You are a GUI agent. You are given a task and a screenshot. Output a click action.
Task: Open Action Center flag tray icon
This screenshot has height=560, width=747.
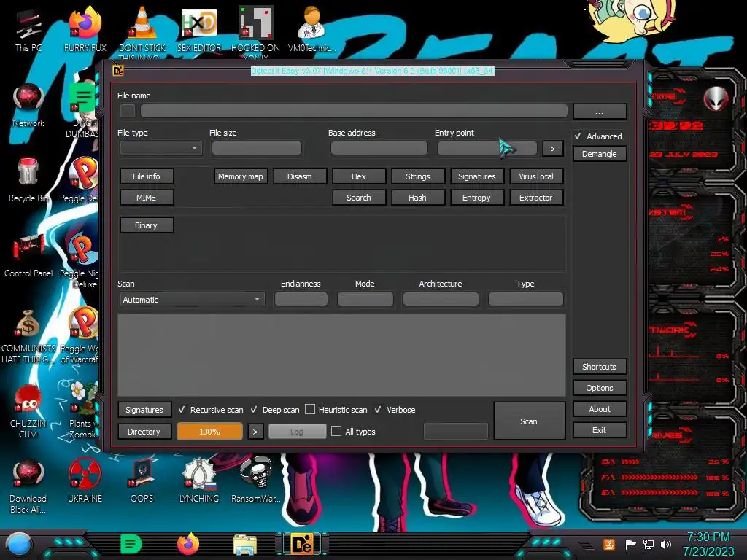pos(631,544)
